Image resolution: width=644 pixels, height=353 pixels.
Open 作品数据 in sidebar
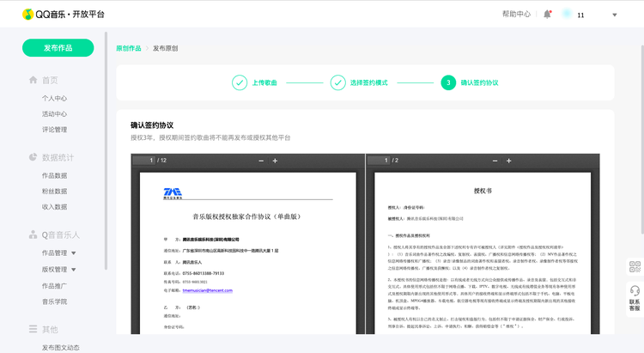point(54,175)
